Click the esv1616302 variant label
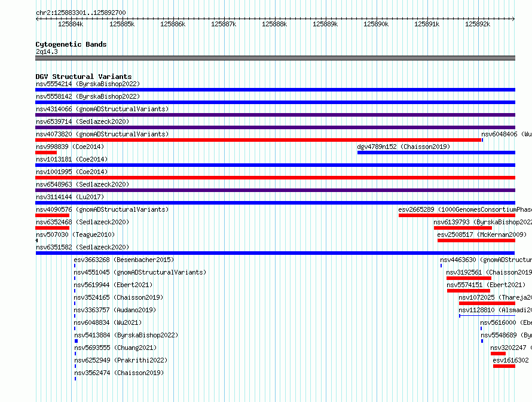The height and width of the screenshot is (402, 532). [510, 360]
